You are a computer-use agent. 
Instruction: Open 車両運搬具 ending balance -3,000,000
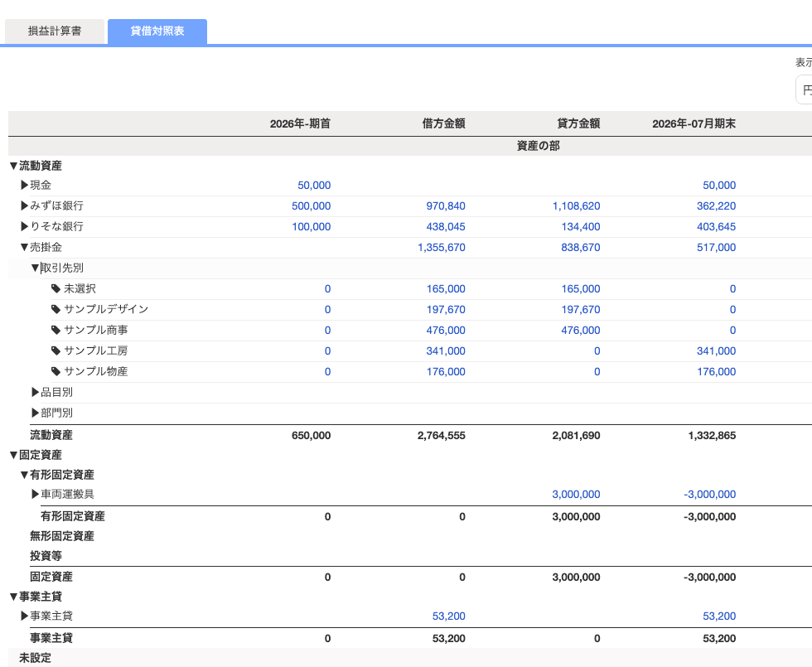pos(709,495)
